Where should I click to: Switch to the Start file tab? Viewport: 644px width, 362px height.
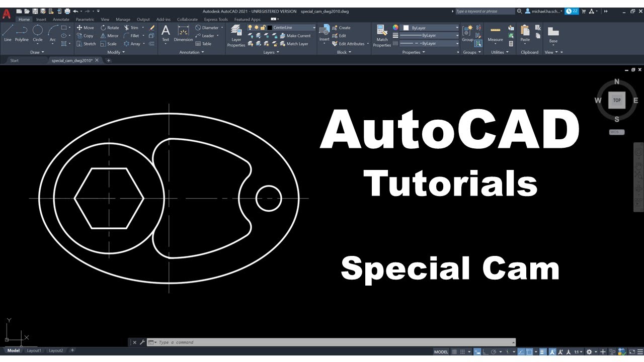[15, 60]
